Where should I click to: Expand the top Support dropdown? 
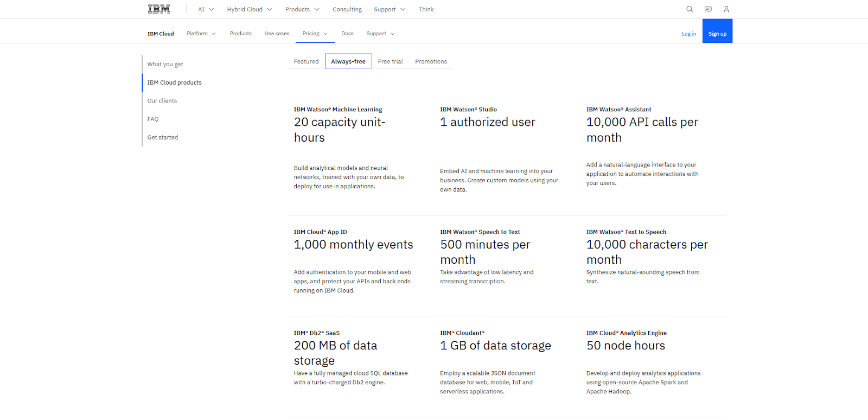[x=390, y=9]
